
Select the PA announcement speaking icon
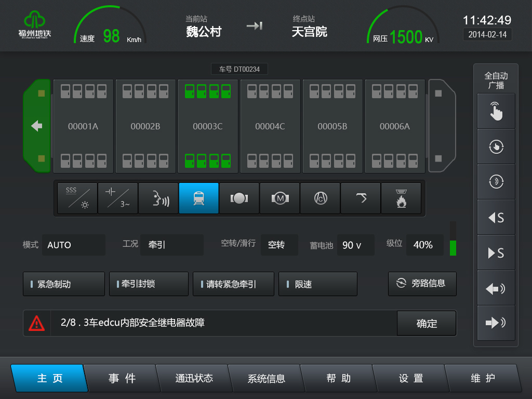coord(158,198)
